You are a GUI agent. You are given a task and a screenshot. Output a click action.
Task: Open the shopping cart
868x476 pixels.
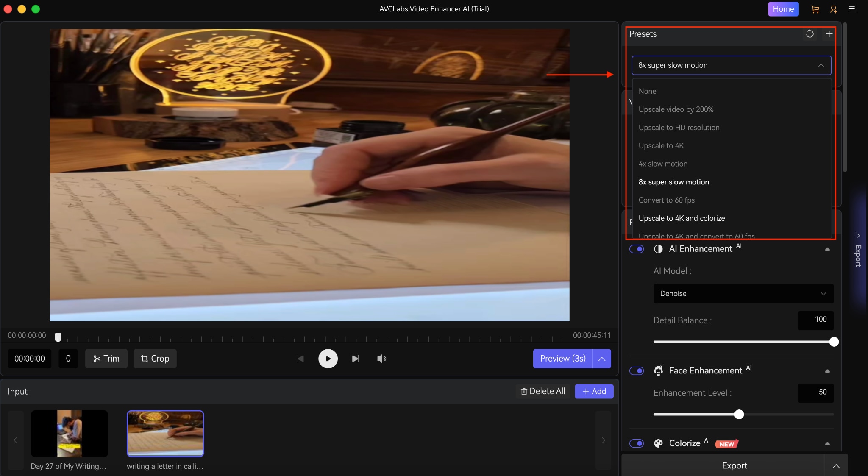(x=815, y=9)
